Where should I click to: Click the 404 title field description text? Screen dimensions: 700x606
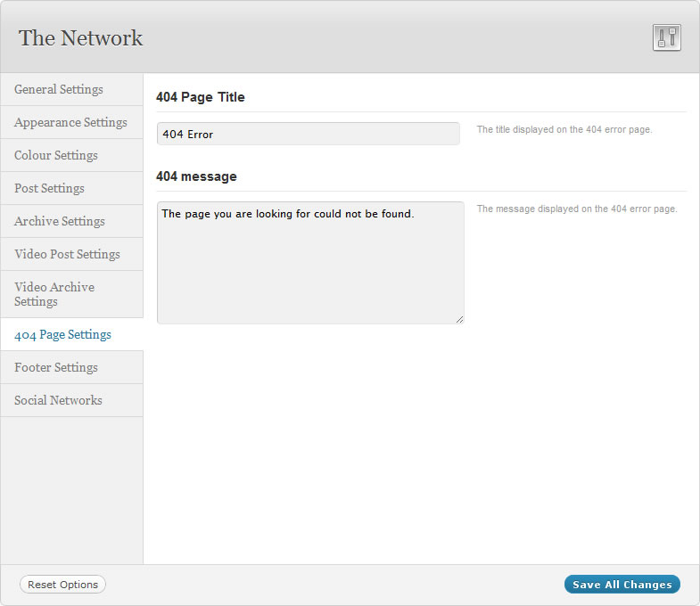pos(564,130)
